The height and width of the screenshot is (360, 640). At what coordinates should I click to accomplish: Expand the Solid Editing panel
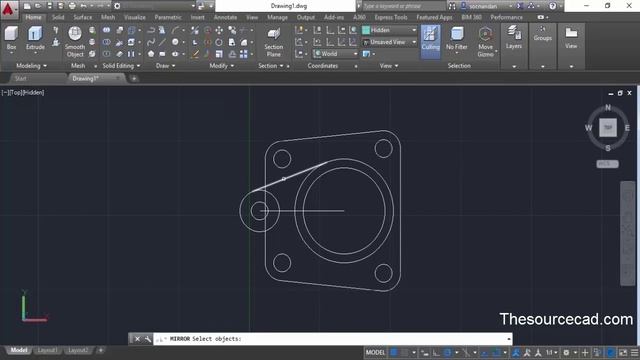[121, 66]
